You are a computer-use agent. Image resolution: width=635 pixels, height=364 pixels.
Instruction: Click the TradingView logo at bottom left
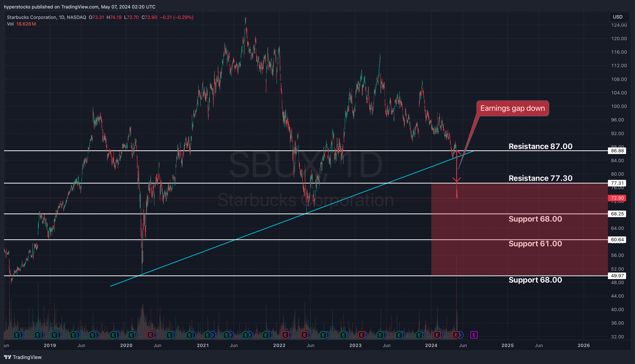(23, 357)
